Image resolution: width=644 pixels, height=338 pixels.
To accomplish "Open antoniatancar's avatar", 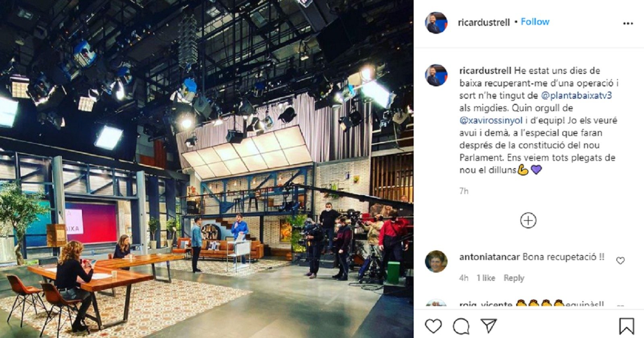I will tap(436, 261).
